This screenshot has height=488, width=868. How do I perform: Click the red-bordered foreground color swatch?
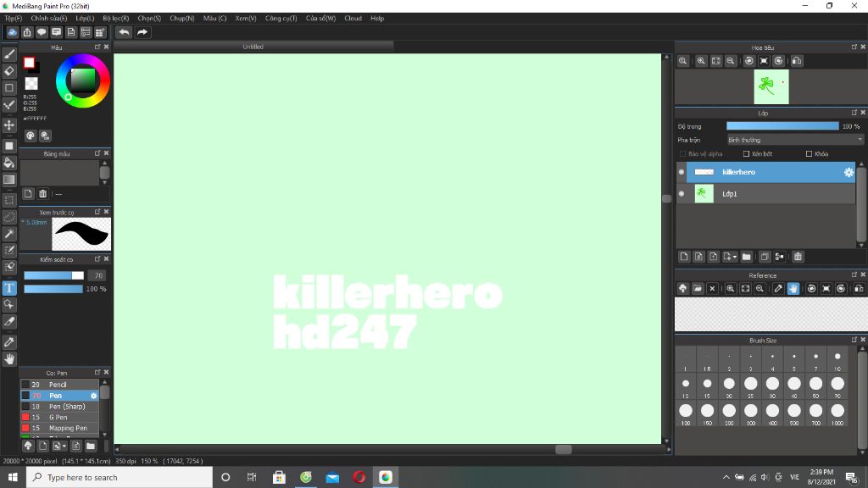point(29,63)
